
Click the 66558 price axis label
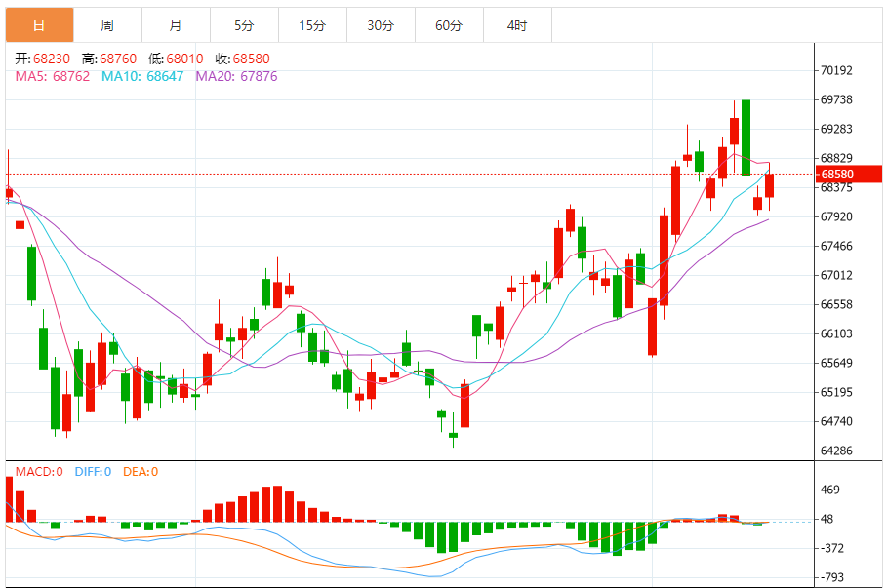point(836,304)
